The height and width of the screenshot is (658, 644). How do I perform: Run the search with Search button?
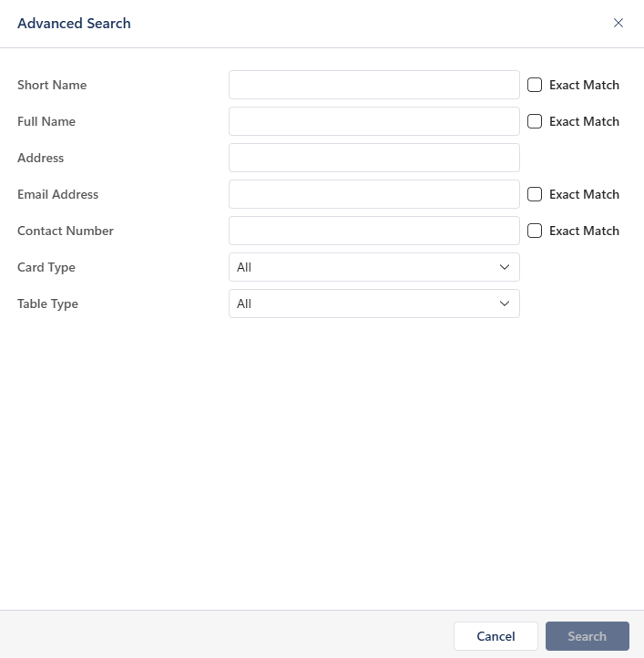[587, 636]
